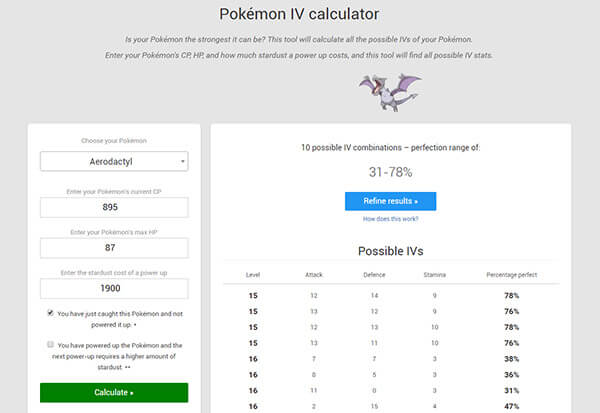Click the 'Choose your Pokémon' label
The height and width of the screenshot is (413, 600).
114,140
